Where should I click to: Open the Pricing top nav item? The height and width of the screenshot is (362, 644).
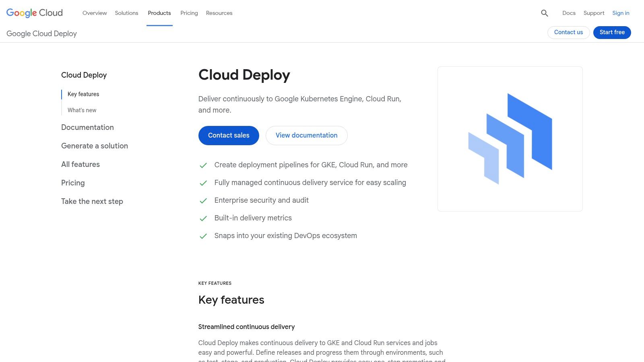189,13
